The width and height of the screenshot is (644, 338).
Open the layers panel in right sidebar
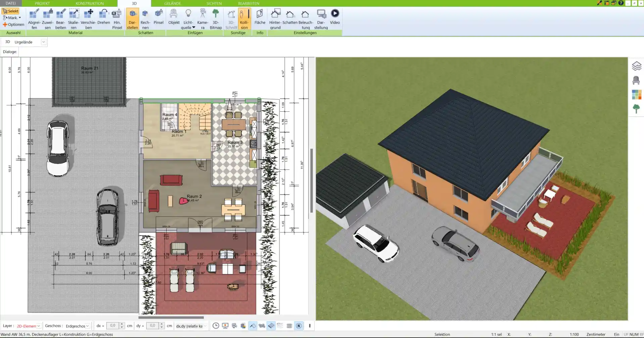click(636, 66)
